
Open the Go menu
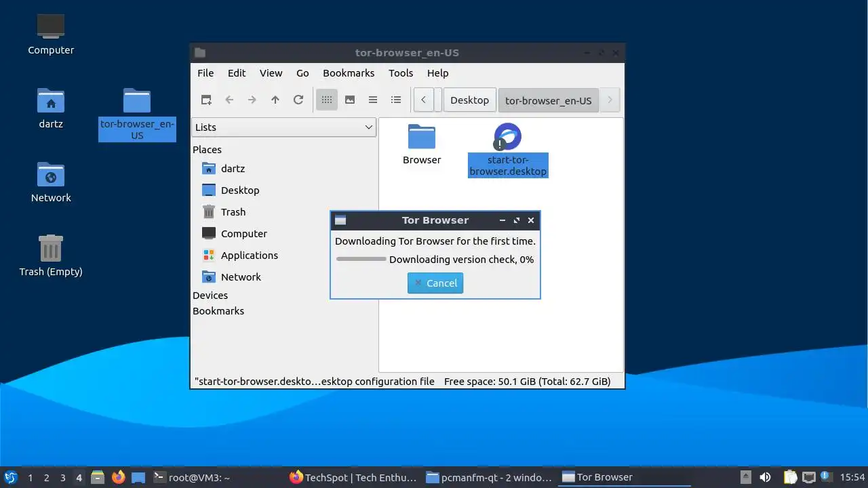(302, 73)
